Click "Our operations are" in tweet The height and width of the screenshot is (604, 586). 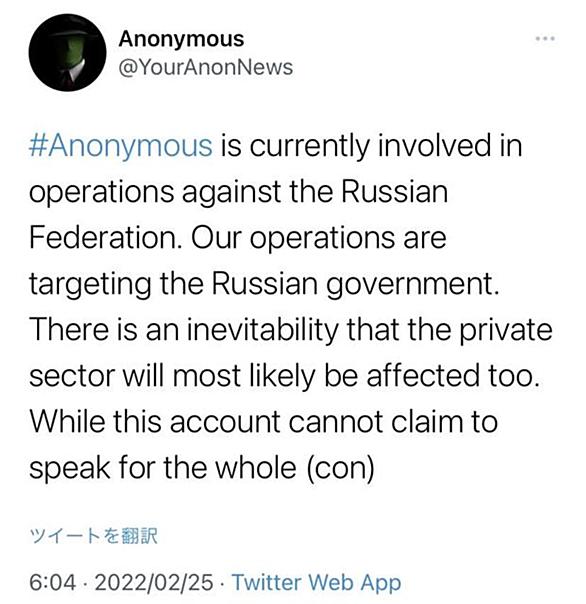click(319, 238)
